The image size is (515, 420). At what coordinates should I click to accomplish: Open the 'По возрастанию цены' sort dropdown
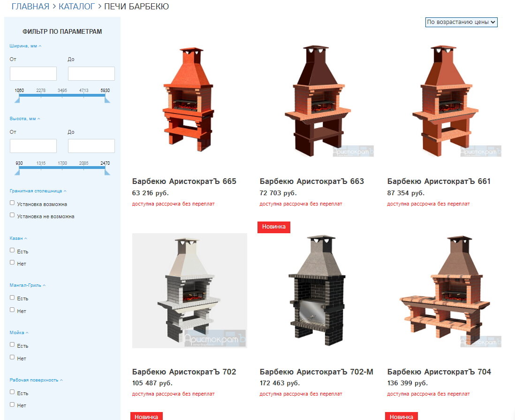[x=461, y=22]
